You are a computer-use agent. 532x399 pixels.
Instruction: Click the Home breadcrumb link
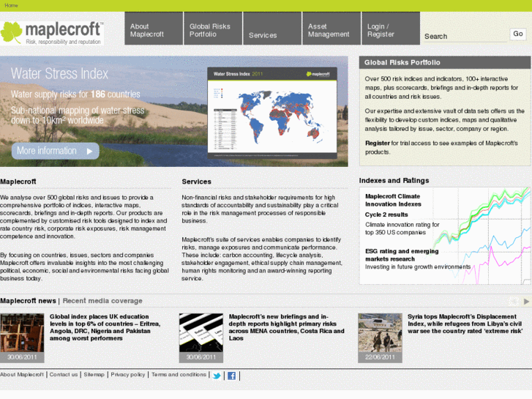pyautogui.click(x=11, y=5)
